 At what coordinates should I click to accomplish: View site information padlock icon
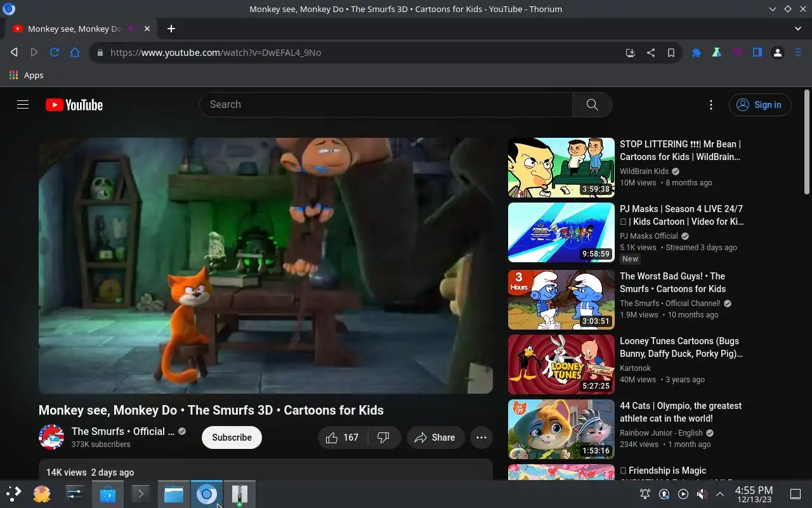pos(100,53)
